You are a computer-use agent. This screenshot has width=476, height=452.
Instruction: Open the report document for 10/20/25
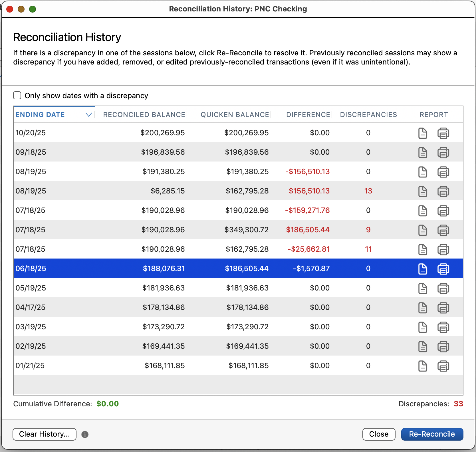[x=423, y=133]
